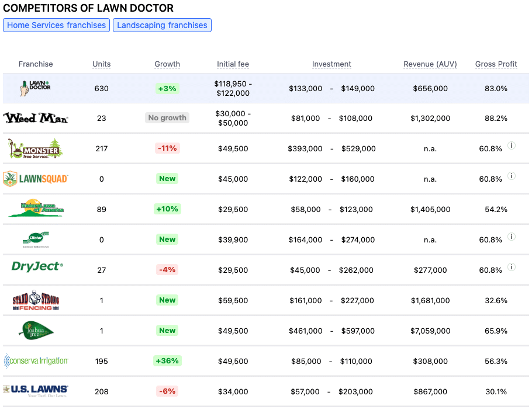Click the -4% growth badge
532x413 pixels.
point(167,269)
